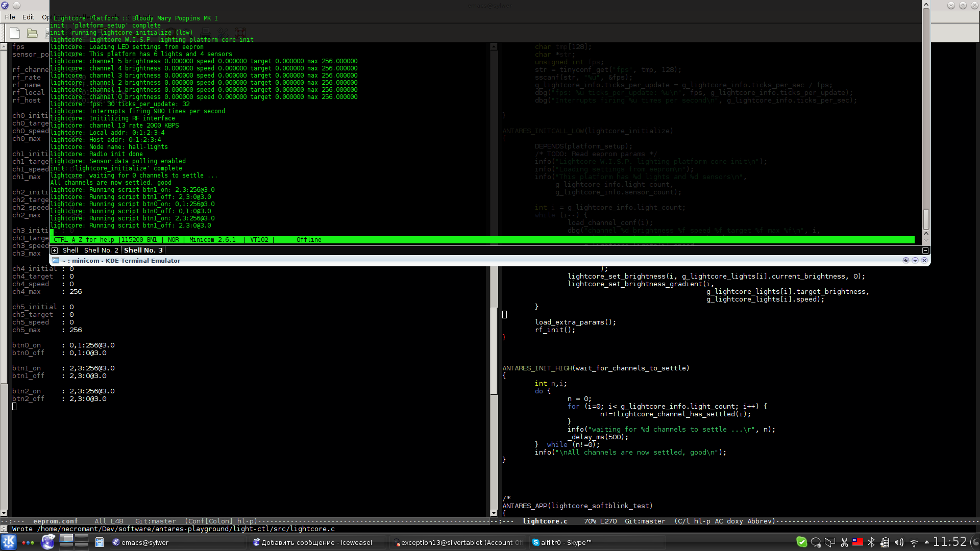
Task: Click the rf_init(); line in lightcore.c
Action: click(555, 330)
